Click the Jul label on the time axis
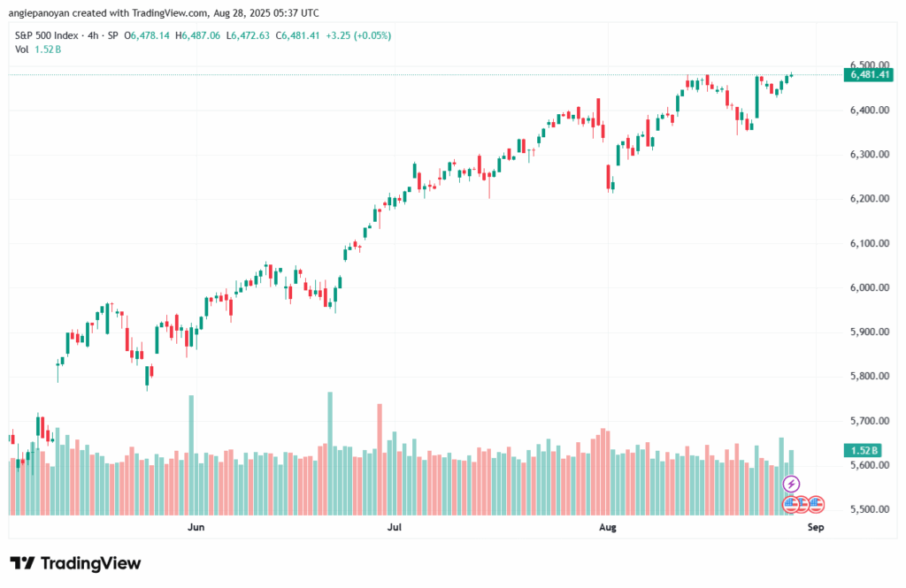Viewport: 906px width, 588px height. 395,527
